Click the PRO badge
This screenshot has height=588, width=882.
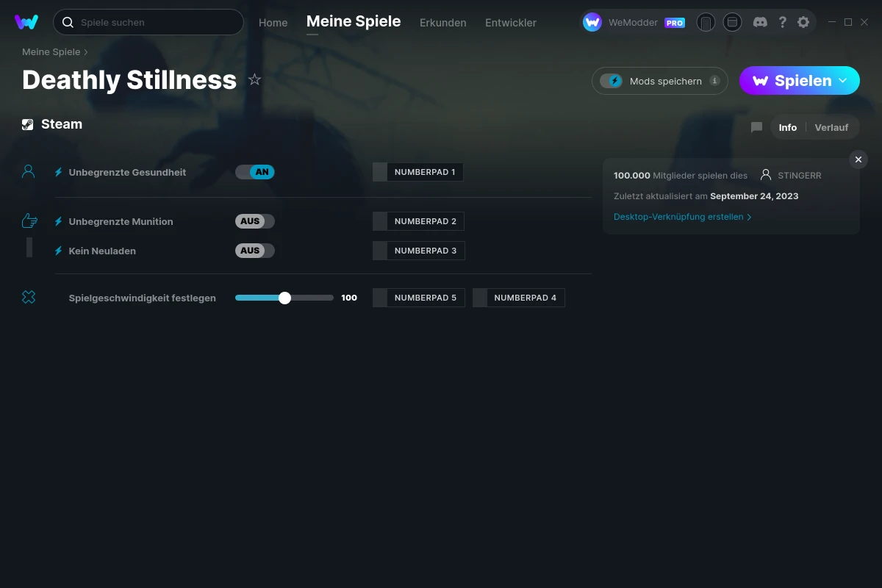(675, 23)
